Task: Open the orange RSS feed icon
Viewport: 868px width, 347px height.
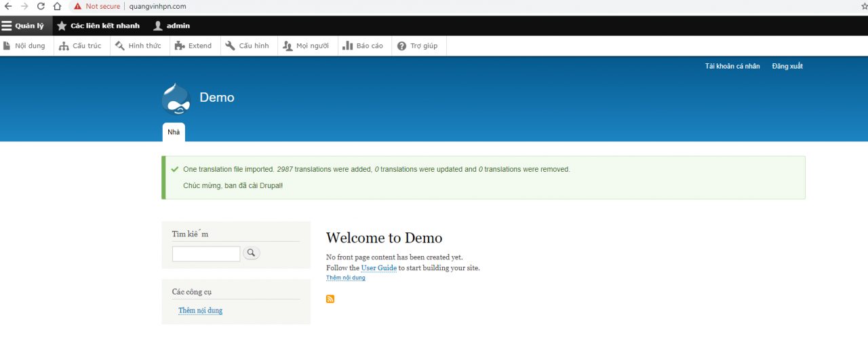Action: coord(330,299)
